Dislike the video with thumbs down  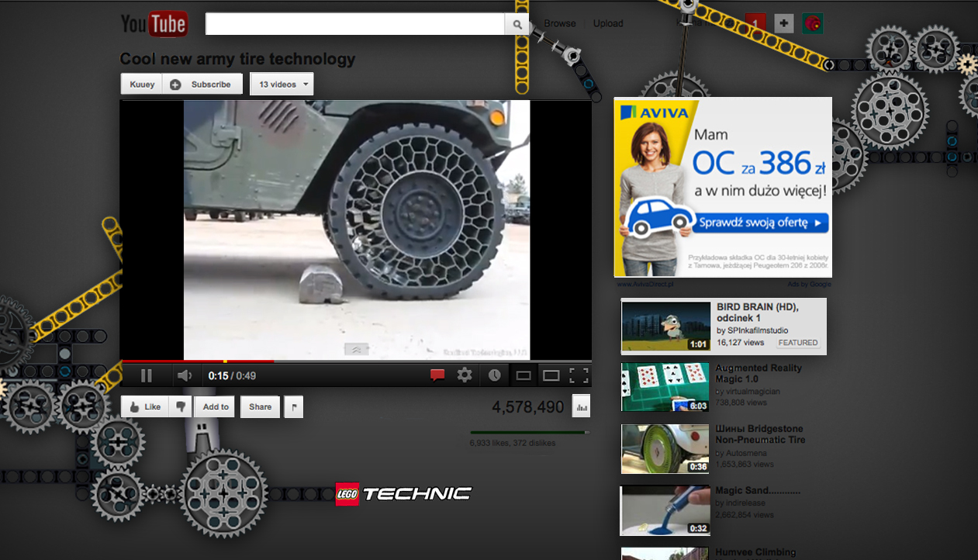point(180,406)
